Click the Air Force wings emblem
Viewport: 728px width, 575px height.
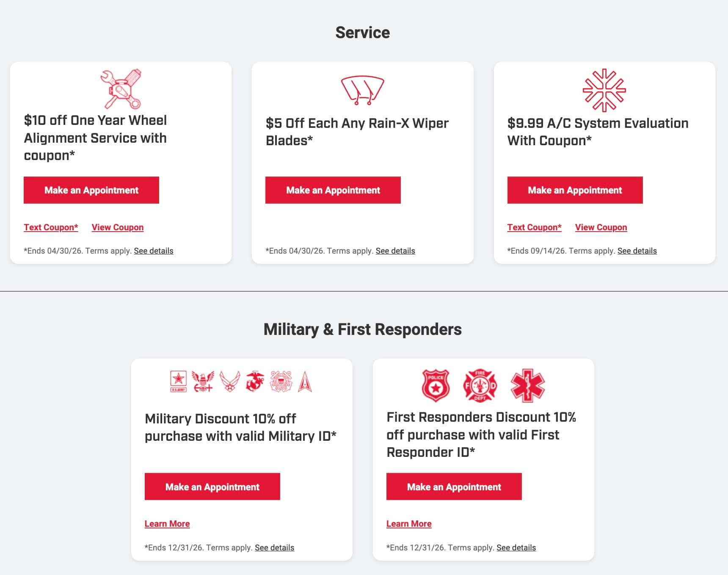[x=230, y=381]
